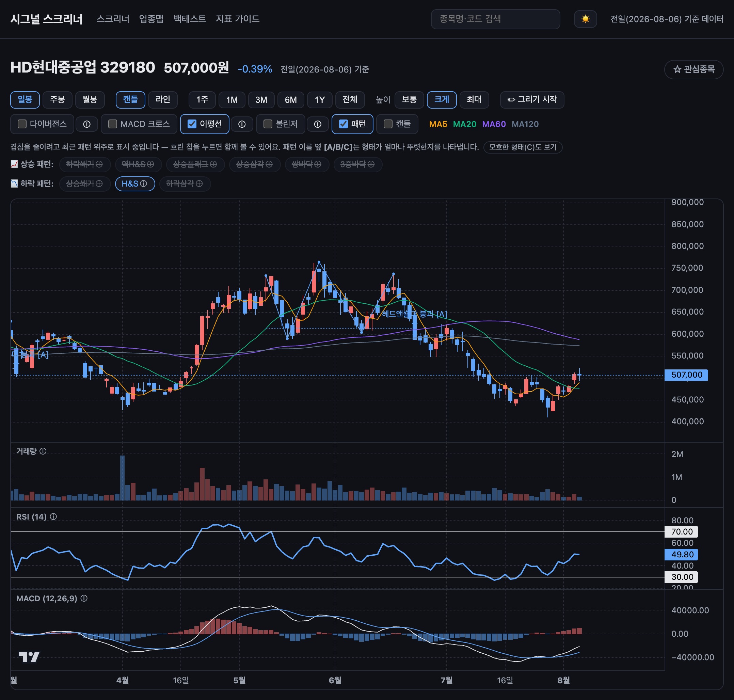Open the info icon beside 이평선
The height and width of the screenshot is (700, 734).
242,124
